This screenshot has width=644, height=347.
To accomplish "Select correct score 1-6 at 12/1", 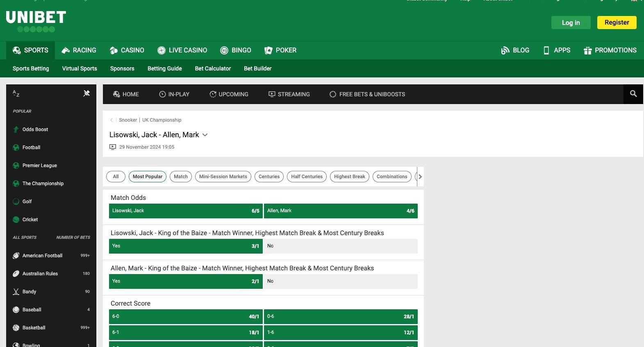I will [341, 333].
